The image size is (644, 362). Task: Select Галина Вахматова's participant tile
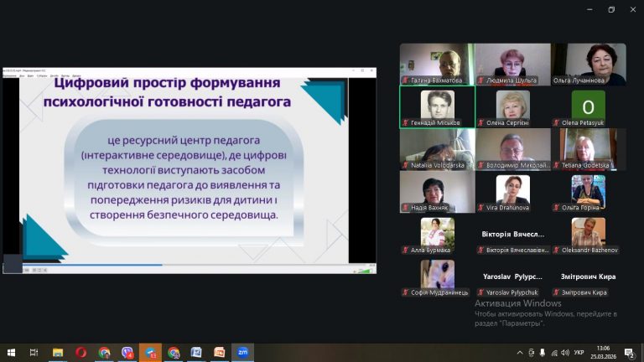437,64
